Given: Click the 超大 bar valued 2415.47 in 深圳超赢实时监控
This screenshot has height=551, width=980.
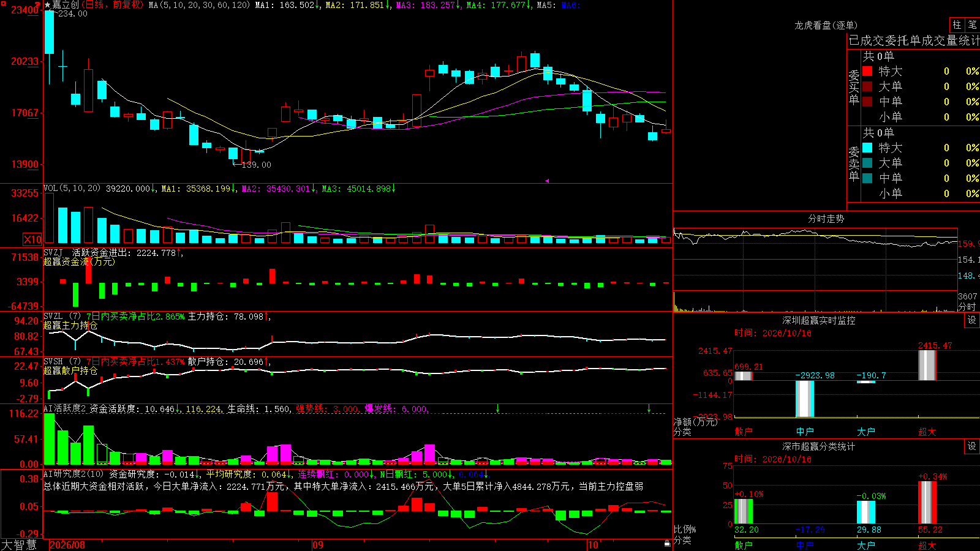Looking at the screenshot, I should click(927, 365).
